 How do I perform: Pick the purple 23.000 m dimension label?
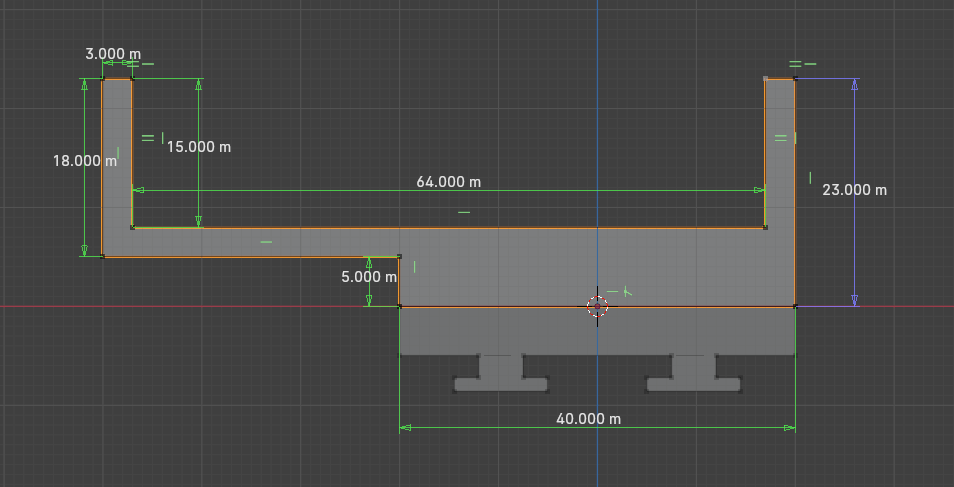[854, 189]
